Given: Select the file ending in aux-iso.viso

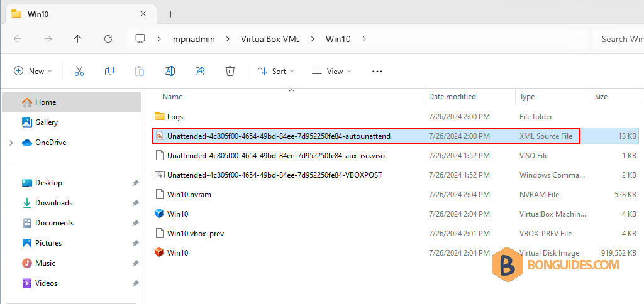Looking at the screenshot, I should click(276, 156).
